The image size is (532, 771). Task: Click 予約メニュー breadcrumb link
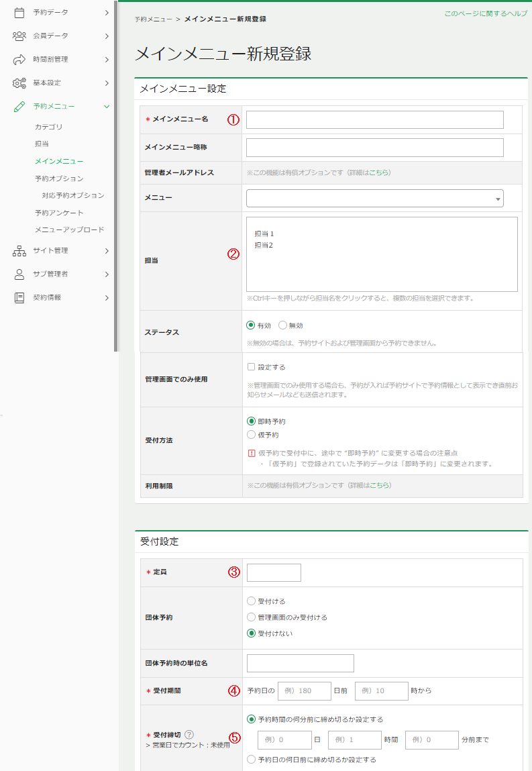point(154,19)
